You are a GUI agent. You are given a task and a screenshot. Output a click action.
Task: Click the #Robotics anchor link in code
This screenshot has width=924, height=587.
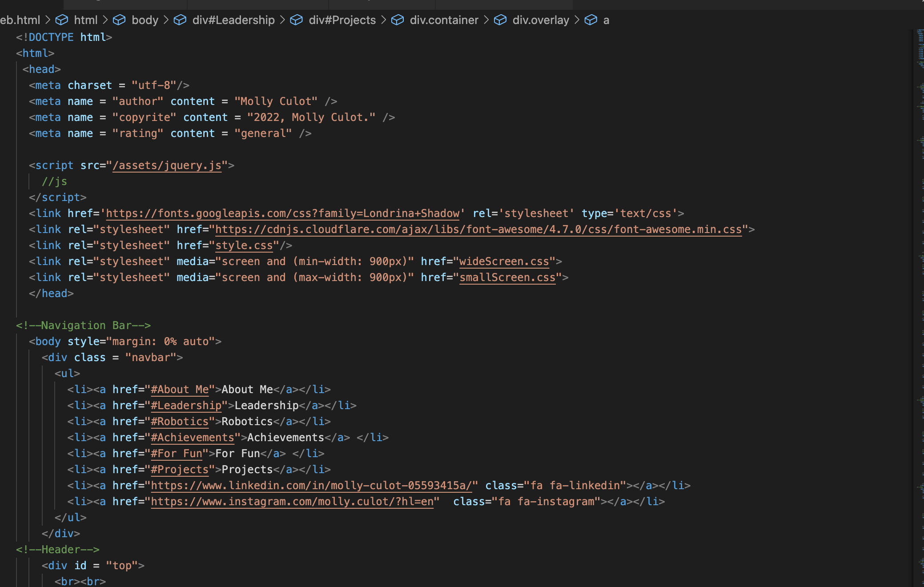pos(180,422)
